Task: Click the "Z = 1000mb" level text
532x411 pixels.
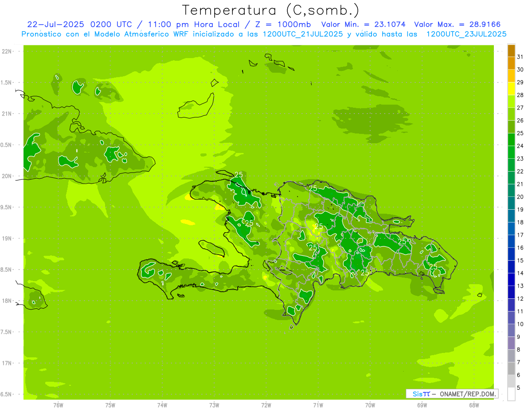Action: pyautogui.click(x=283, y=24)
